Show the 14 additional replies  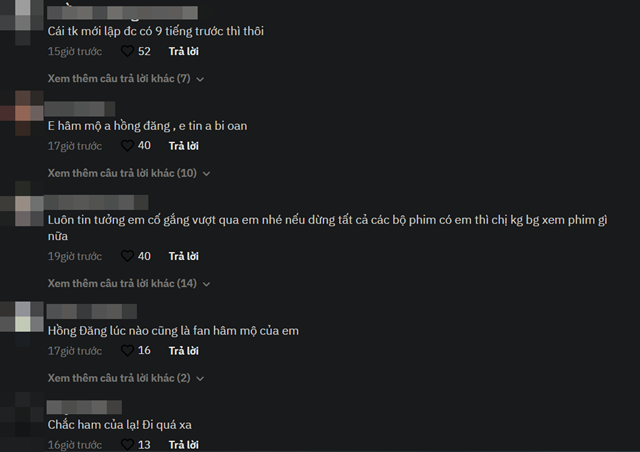129,283
